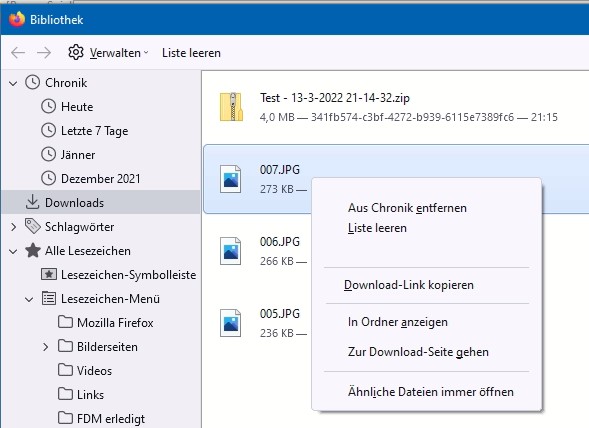This screenshot has height=428, width=589.
Task: Select the Heute history entry
Action: [x=77, y=107]
